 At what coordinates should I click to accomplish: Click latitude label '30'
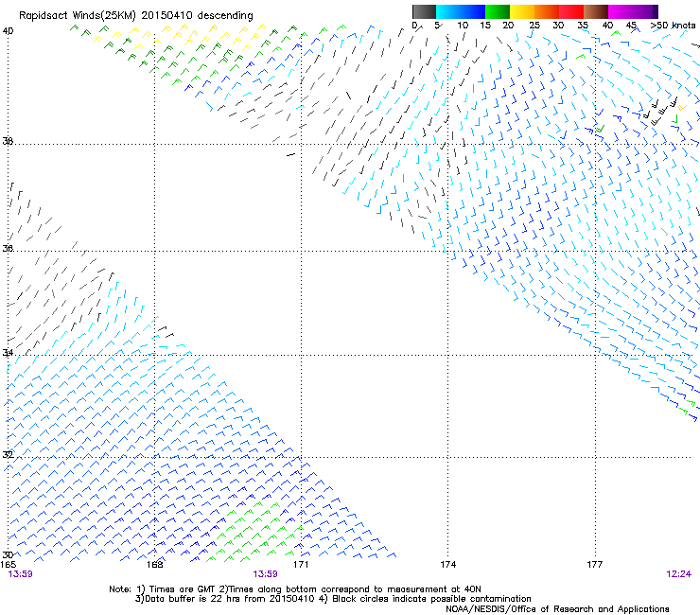(8, 555)
